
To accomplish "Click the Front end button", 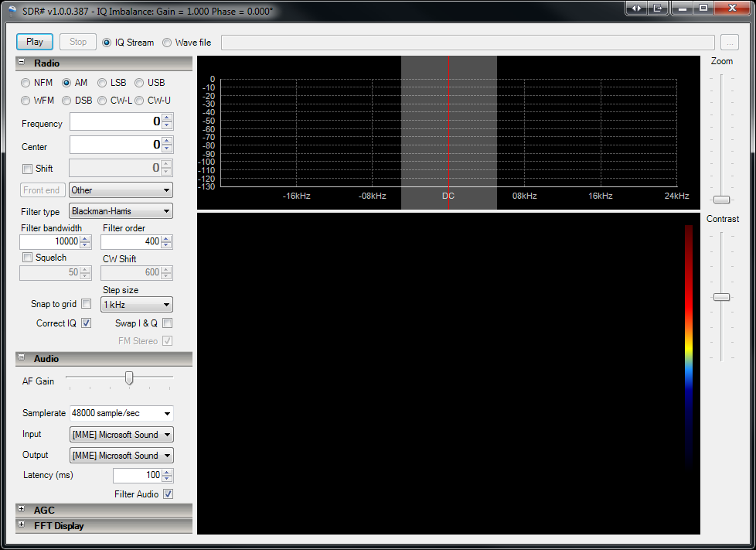I will pos(42,190).
